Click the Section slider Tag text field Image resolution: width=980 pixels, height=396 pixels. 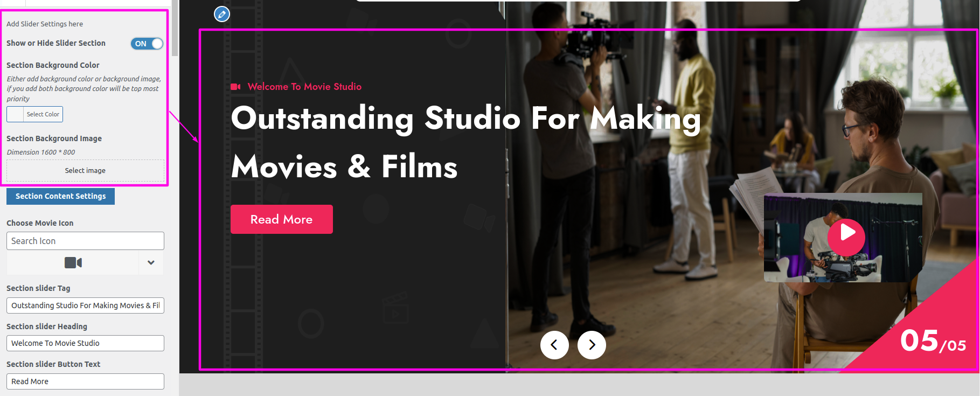(85, 305)
